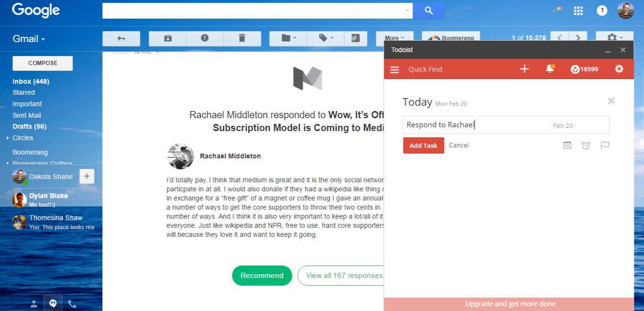This screenshot has width=644, height=311.
Task: Open the Todoist settings gear
Action: click(x=619, y=69)
